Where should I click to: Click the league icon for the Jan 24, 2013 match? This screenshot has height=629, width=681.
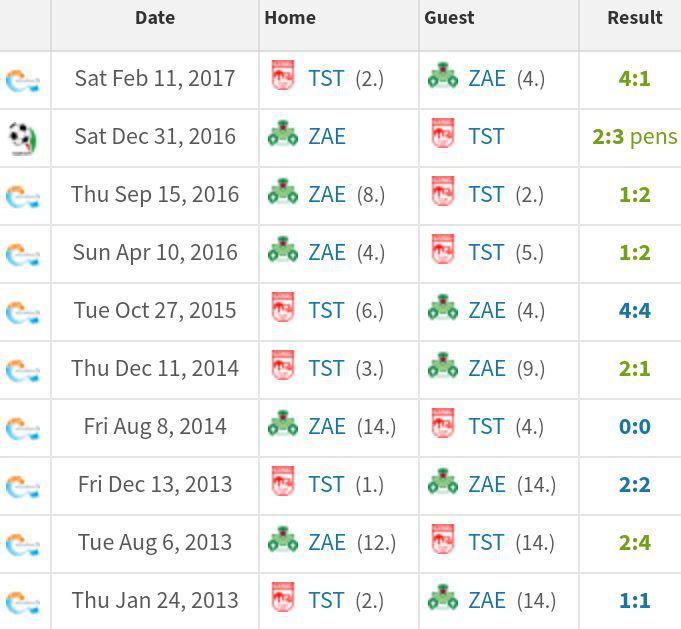click(x=23, y=603)
